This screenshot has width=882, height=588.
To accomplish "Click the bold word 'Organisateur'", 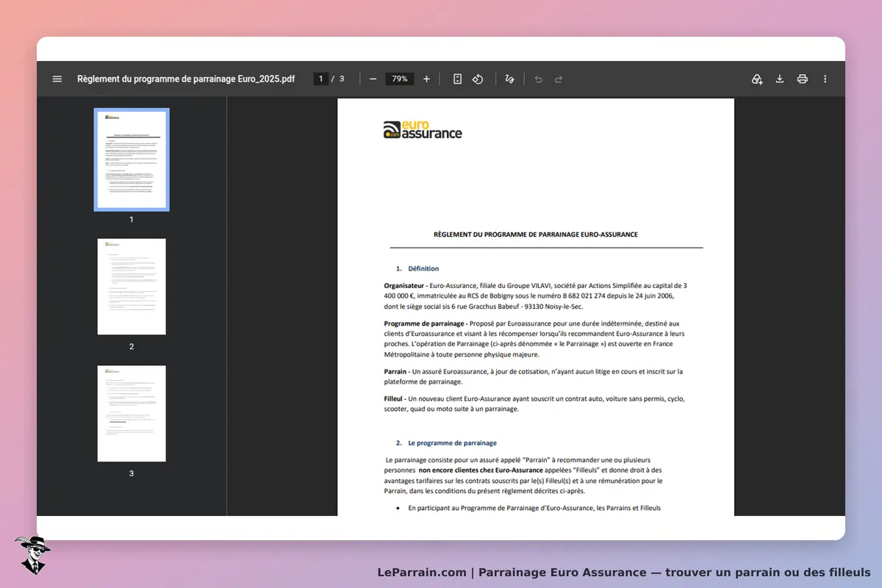I will click(x=404, y=284).
